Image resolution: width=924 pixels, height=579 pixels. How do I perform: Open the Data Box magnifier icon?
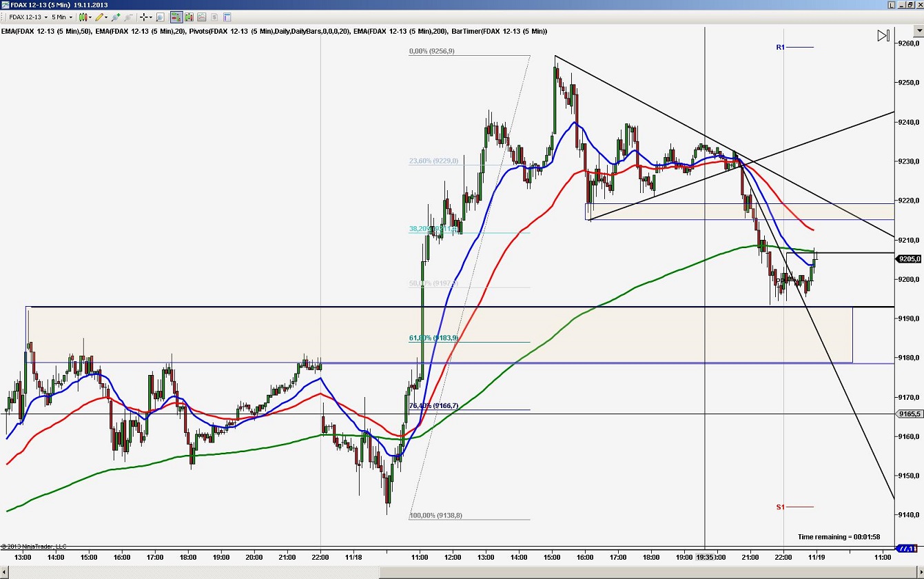click(161, 17)
